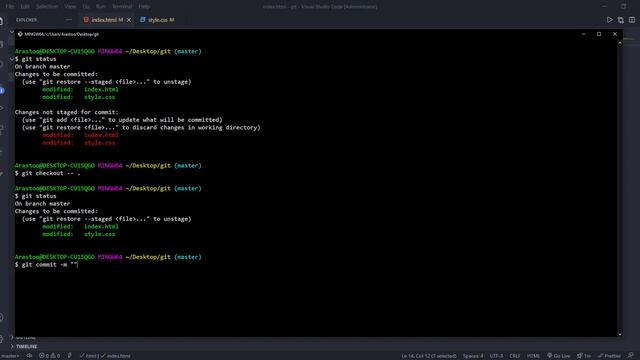
Task: Click the Go Live button
Action: tap(558, 356)
